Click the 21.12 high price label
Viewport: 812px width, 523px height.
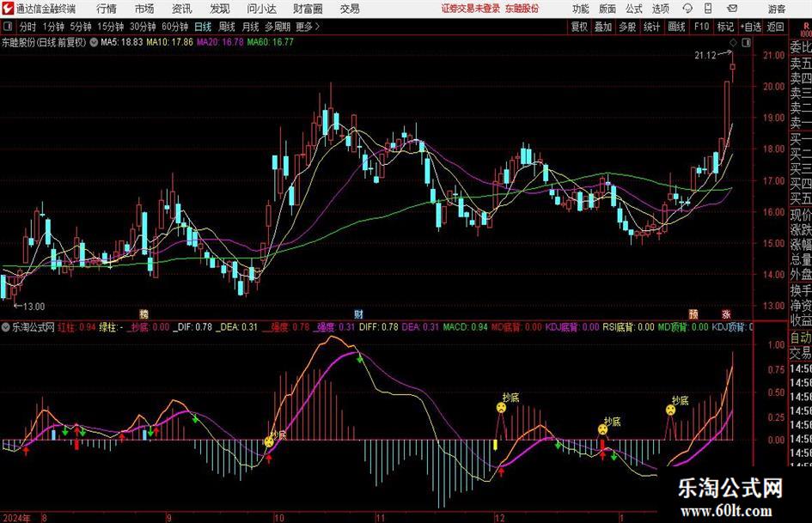(x=705, y=56)
